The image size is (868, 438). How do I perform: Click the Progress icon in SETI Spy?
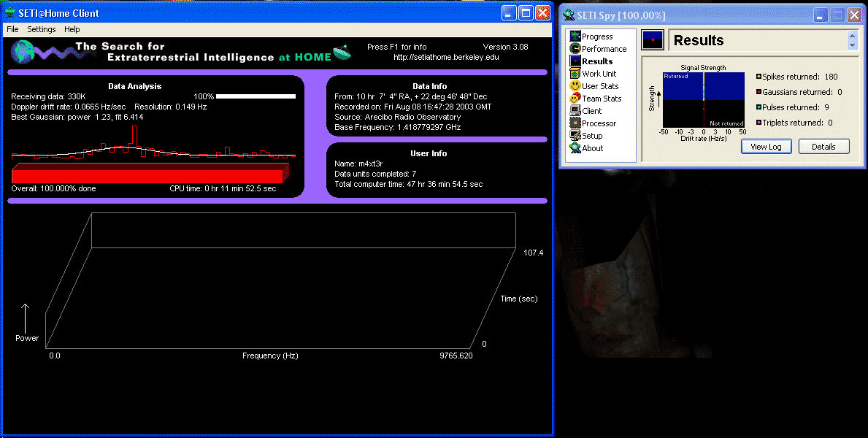pyautogui.click(x=575, y=36)
